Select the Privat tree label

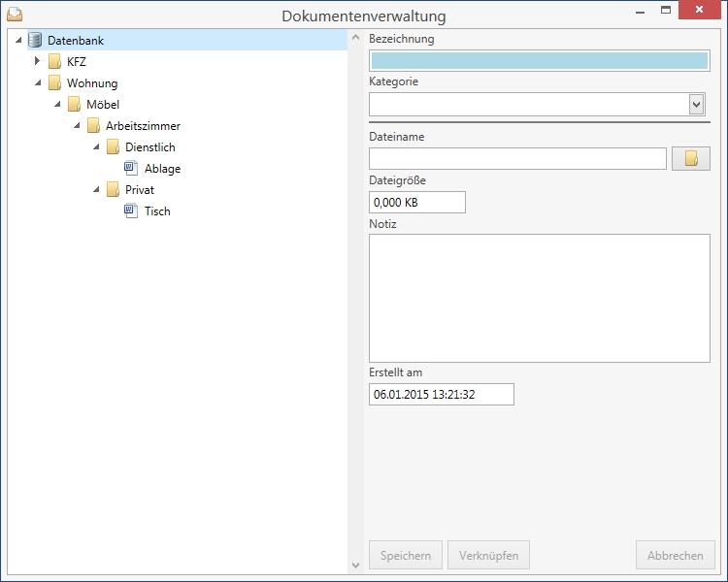point(140,190)
